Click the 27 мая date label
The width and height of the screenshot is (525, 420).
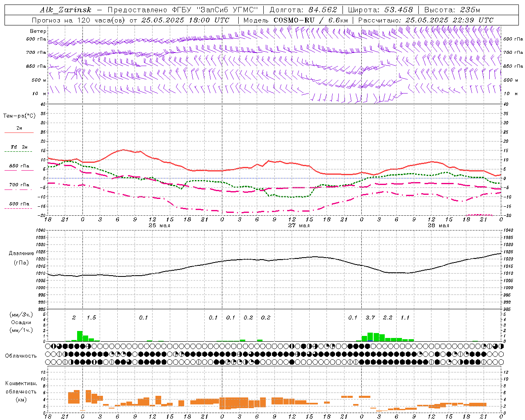[x=299, y=226]
